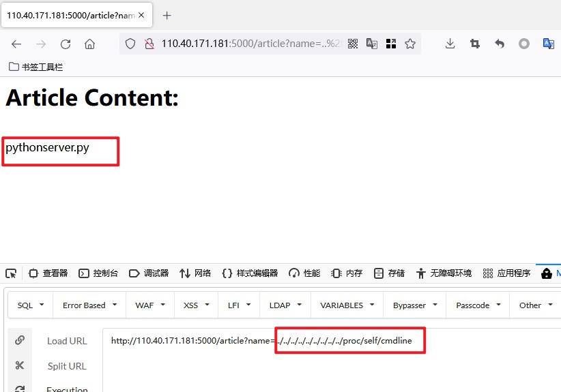This screenshot has width=561, height=392.
Task: Expand the Bypasser dropdown
Action: 415,305
